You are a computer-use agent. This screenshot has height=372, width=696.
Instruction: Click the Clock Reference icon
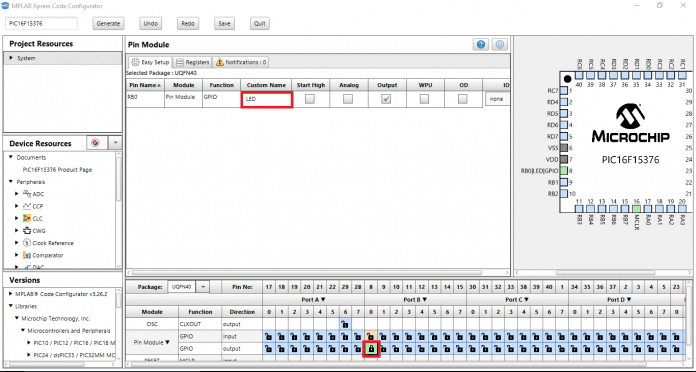27,243
